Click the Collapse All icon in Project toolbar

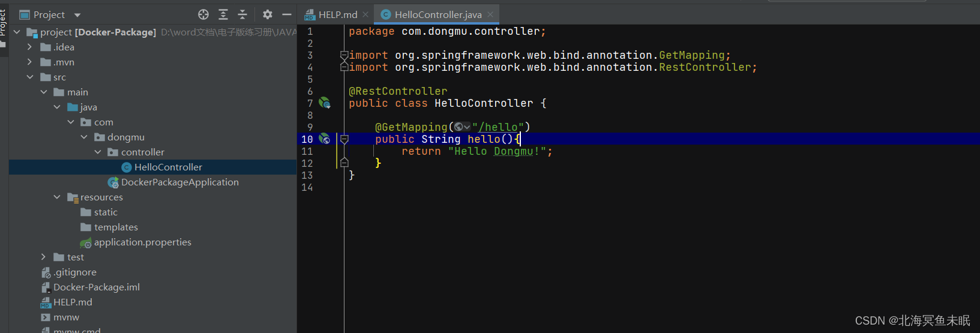(x=242, y=14)
